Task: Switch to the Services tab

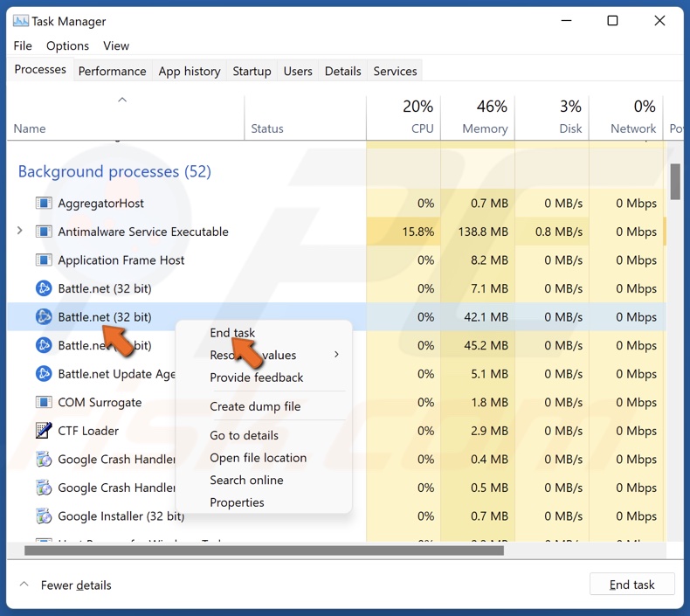Action: coord(395,71)
